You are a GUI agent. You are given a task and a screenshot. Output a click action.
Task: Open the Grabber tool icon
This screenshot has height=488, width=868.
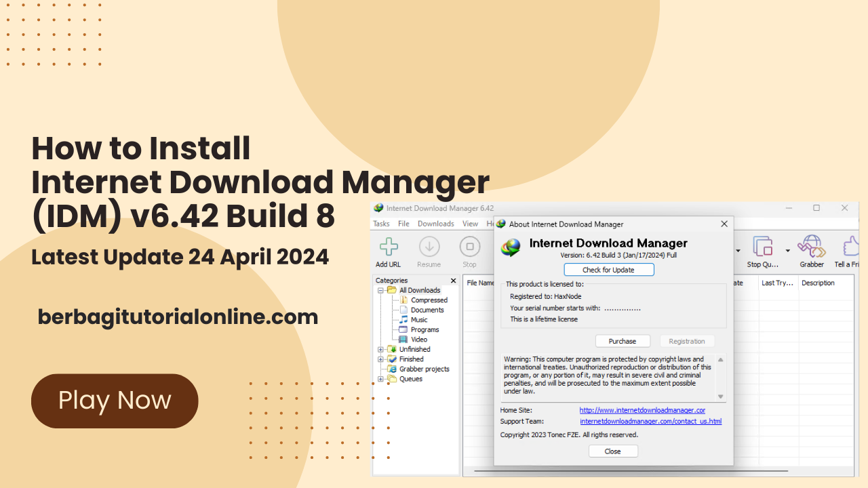click(810, 247)
